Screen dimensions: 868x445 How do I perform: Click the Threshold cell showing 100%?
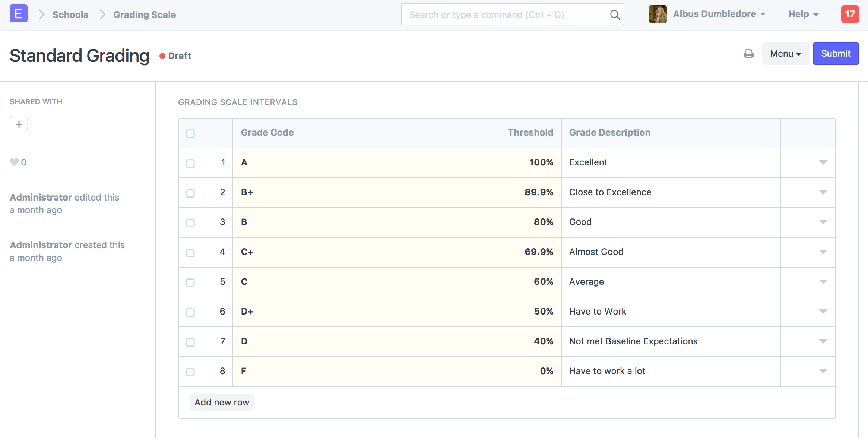click(x=507, y=163)
